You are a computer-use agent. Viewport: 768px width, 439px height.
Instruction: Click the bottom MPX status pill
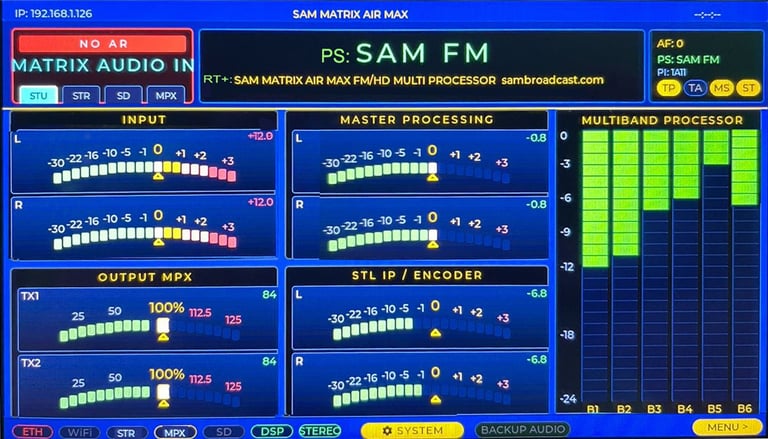click(x=175, y=432)
